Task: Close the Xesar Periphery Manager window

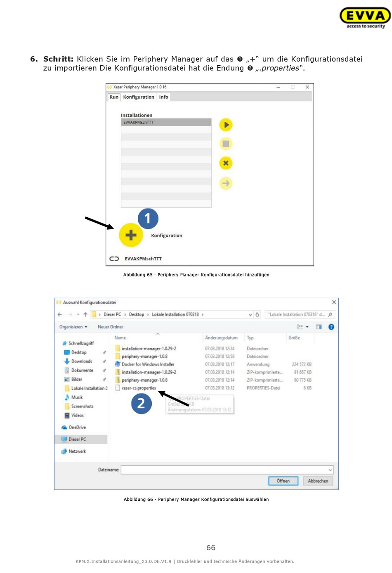Action: point(307,87)
